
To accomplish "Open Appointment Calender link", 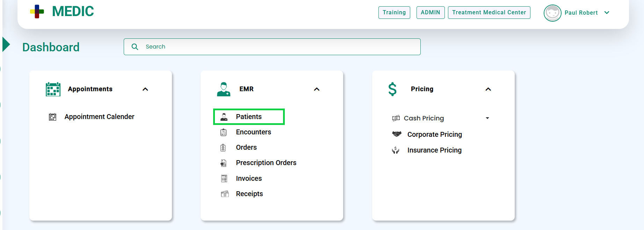I will tap(99, 117).
